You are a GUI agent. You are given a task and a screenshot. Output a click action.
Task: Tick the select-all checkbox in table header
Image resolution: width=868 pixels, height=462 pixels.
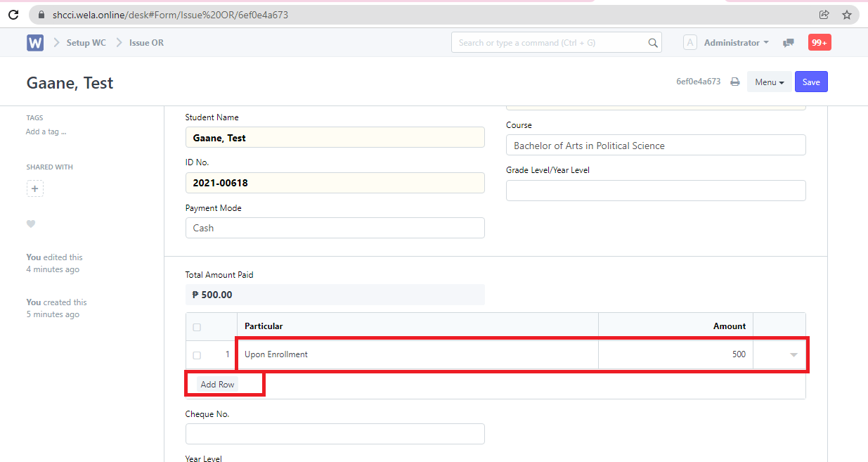point(197,327)
